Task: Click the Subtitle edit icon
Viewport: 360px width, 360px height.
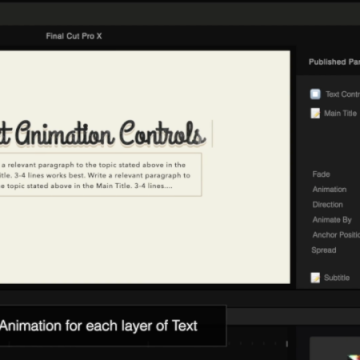Action: tap(315, 278)
